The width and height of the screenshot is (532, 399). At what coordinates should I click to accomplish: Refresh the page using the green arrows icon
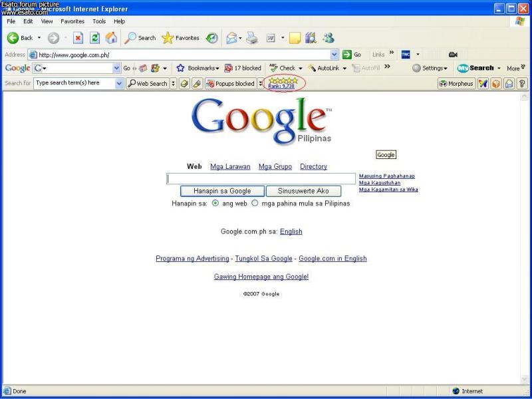pos(94,38)
